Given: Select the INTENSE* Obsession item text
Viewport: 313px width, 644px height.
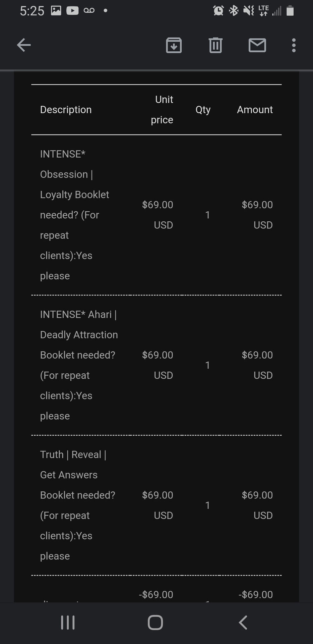Looking at the screenshot, I should point(74,215).
